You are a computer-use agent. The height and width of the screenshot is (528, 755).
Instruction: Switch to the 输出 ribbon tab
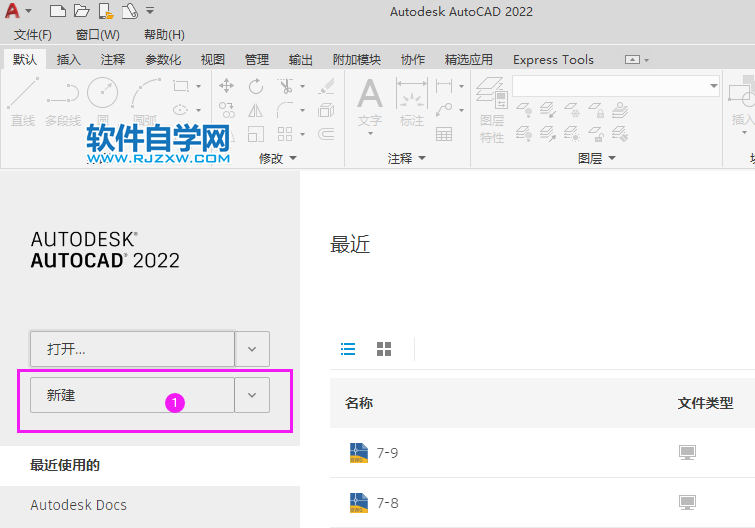(x=301, y=60)
